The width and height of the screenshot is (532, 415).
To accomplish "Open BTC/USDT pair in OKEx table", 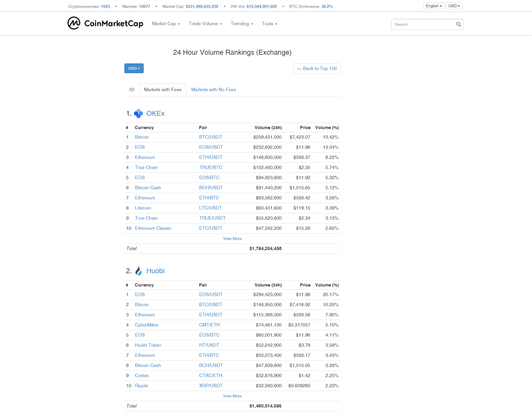I will [211, 137].
